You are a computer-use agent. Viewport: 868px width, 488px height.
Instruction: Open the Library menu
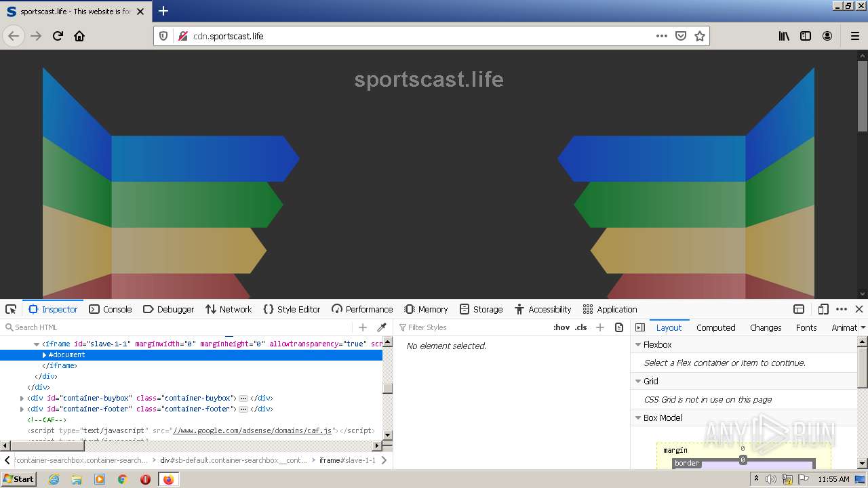point(784,36)
